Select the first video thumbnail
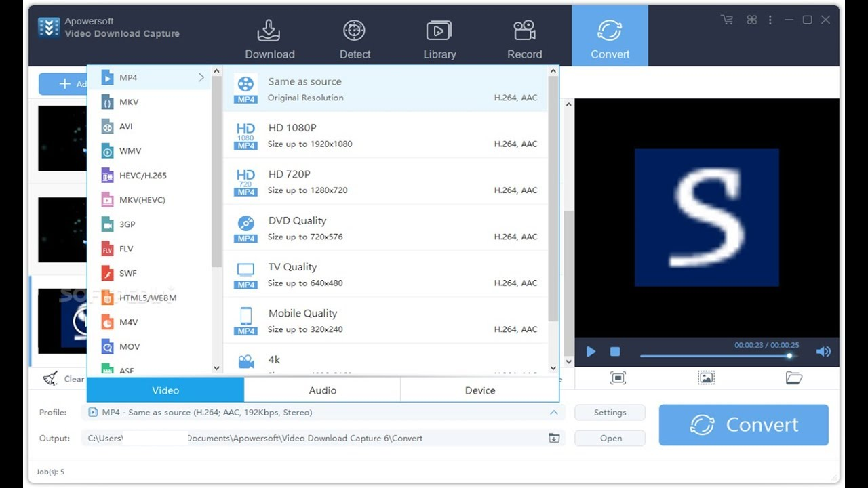The width and height of the screenshot is (868, 488). [62, 138]
